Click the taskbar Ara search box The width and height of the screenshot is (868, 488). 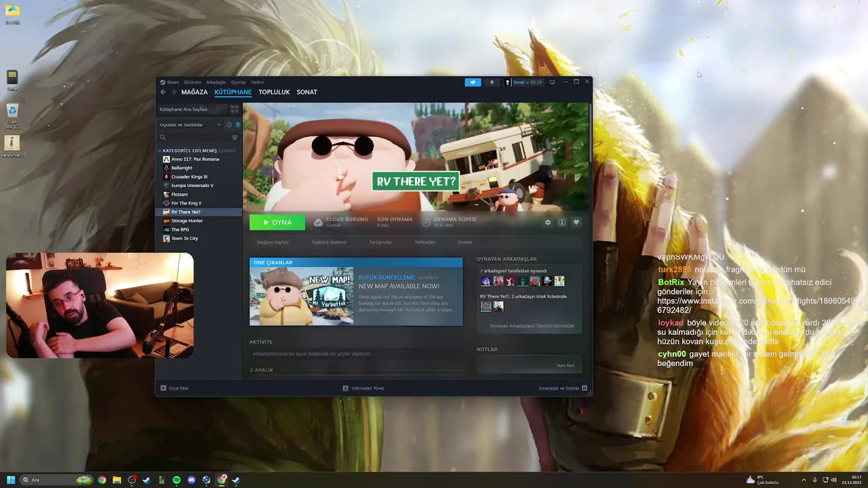click(x=57, y=480)
